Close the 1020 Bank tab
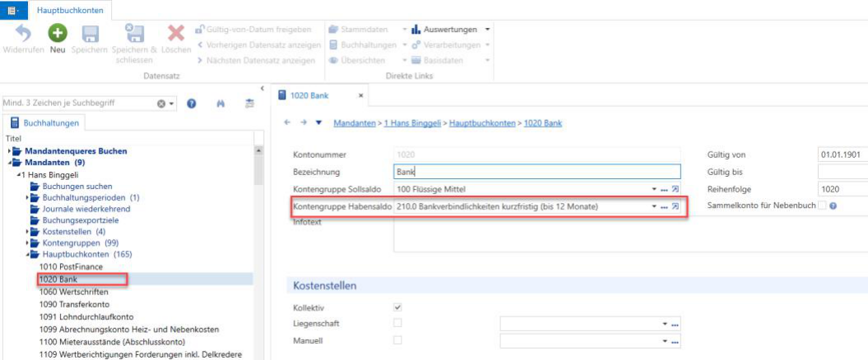 (360, 95)
